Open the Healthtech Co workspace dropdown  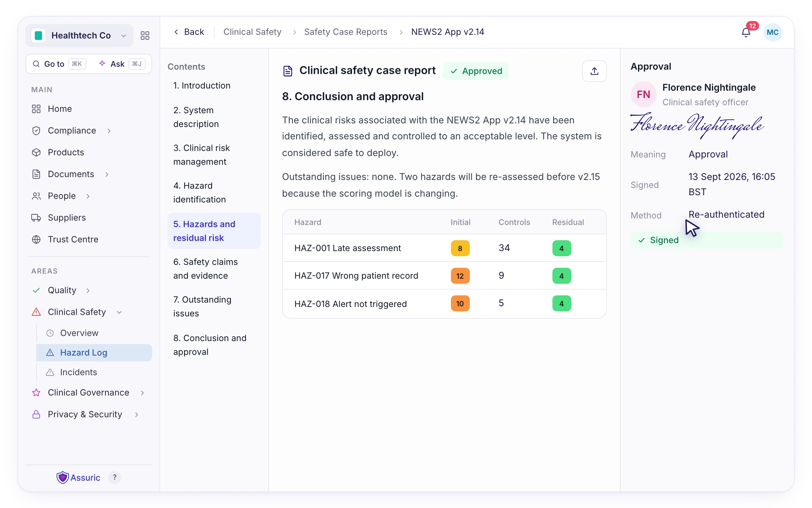[79, 36]
